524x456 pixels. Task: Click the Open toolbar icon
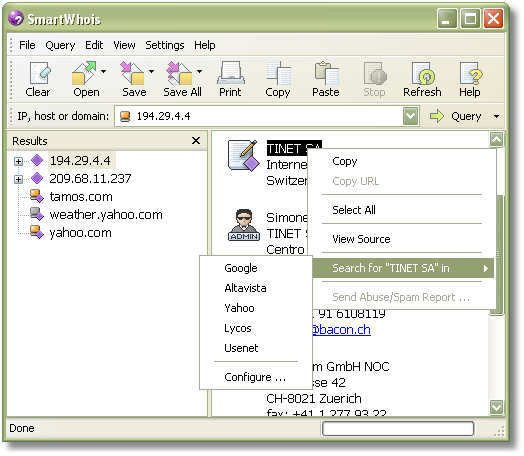[84, 73]
